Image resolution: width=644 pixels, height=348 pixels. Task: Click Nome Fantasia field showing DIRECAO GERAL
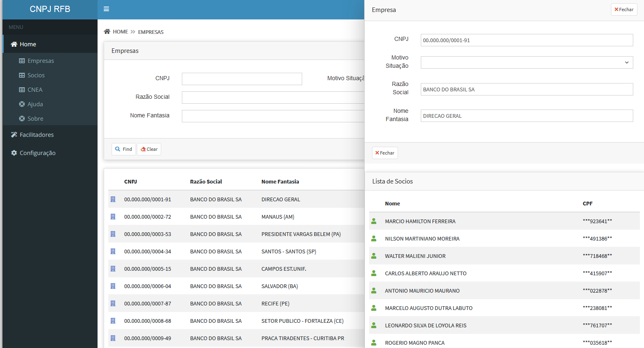tap(527, 116)
